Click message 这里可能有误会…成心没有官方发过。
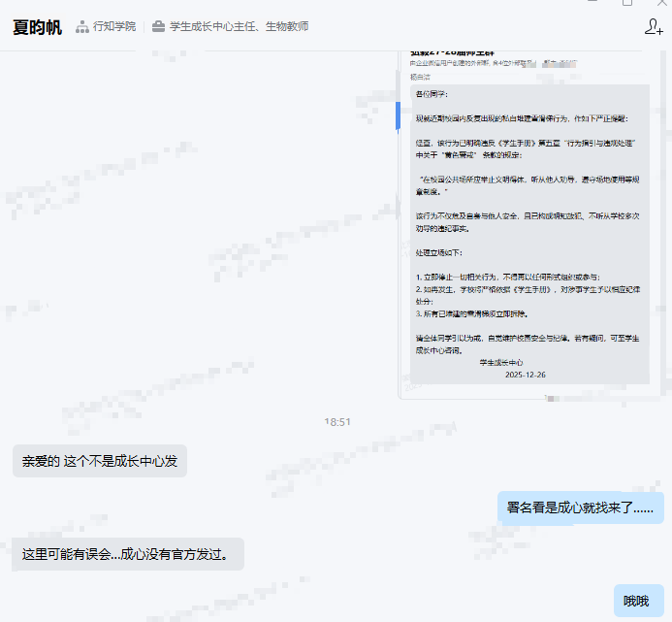This screenshot has height=622, width=672. pyautogui.click(x=128, y=554)
